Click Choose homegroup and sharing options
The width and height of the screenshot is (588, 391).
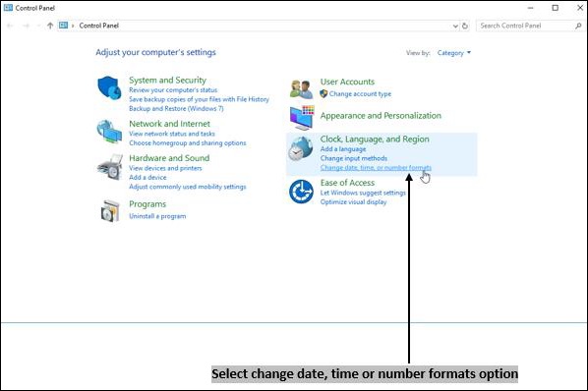click(188, 143)
